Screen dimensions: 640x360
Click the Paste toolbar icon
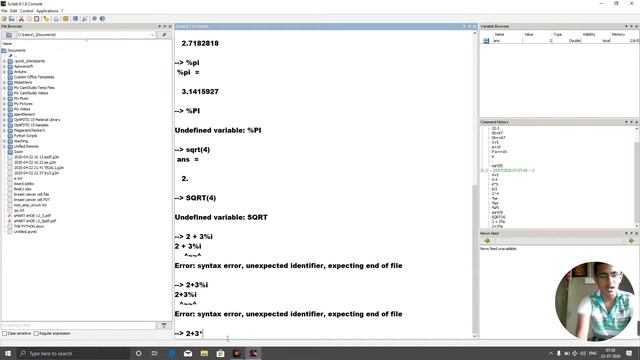tap(37, 19)
